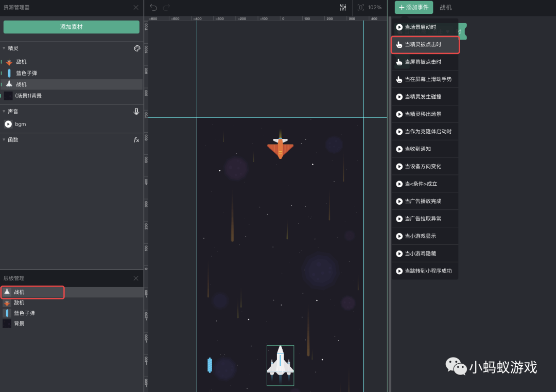Screen dimensions: 556x392
Task: Choose event 当小游戏隐藏
Action: tap(425, 254)
